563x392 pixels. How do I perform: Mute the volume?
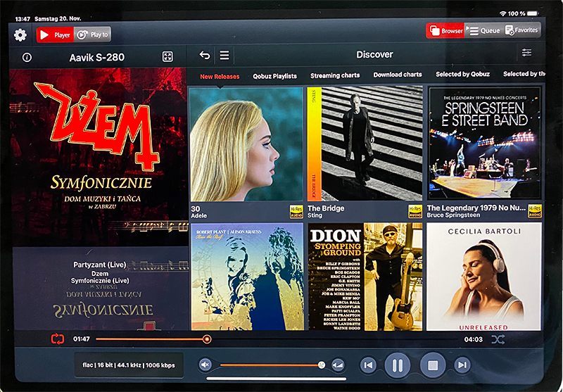205,365
